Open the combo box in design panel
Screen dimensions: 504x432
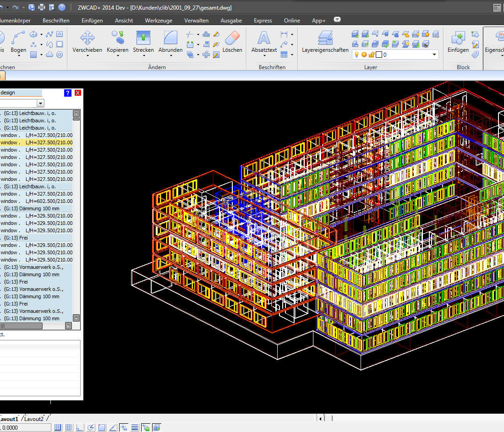(x=40, y=103)
